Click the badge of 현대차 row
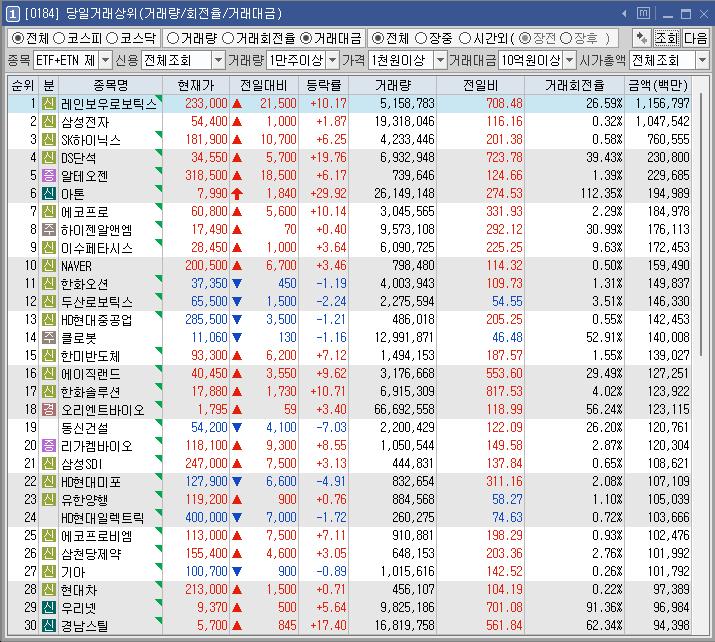Image resolution: width=715 pixels, height=642 pixels. [x=49, y=590]
